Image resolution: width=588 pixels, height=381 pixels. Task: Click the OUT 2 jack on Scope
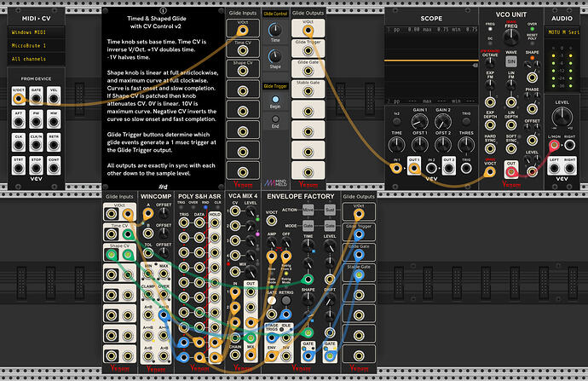[449, 169]
